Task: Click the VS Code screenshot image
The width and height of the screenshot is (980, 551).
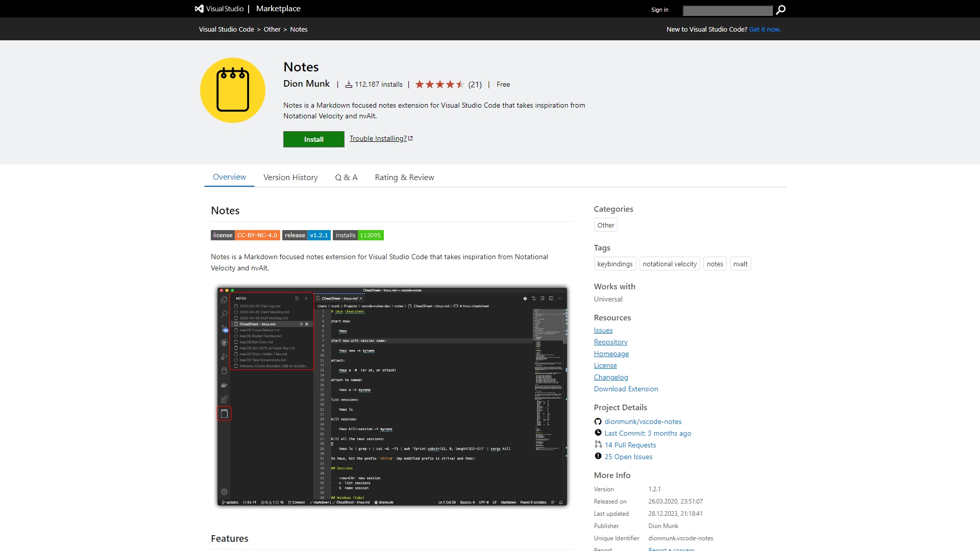Action: click(392, 396)
